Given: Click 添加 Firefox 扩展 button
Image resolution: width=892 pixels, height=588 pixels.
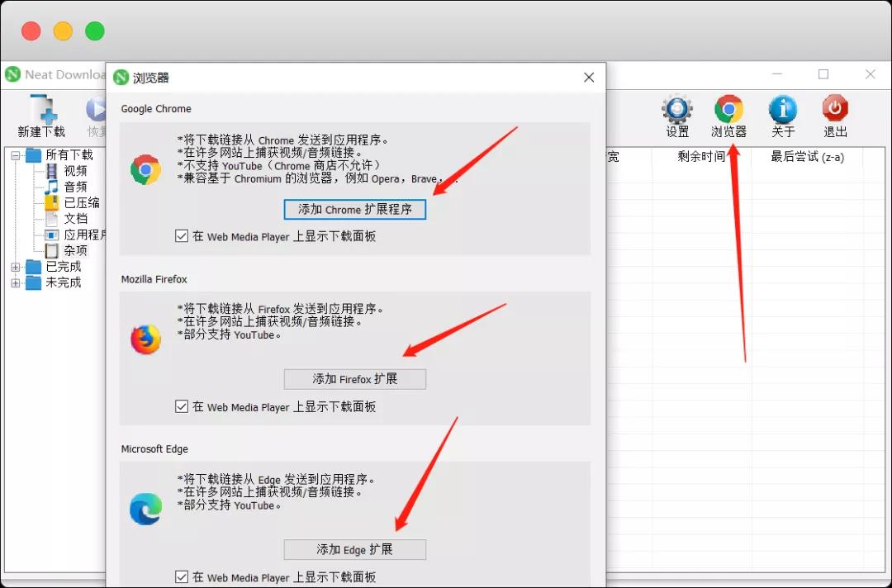Looking at the screenshot, I should [x=355, y=379].
